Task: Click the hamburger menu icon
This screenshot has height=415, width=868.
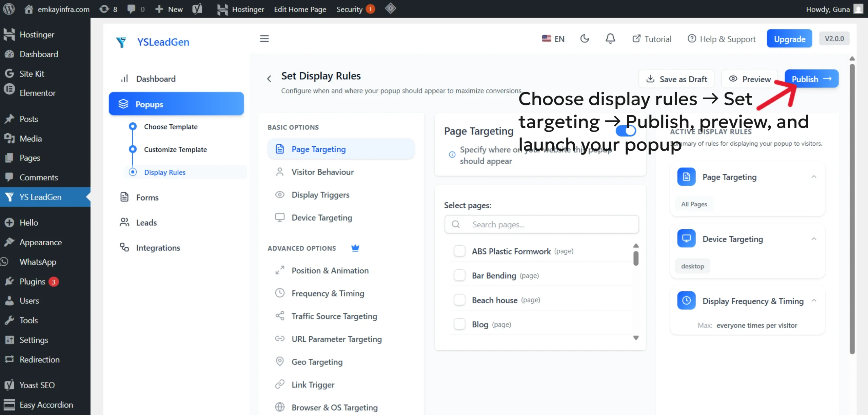Action: [264, 39]
